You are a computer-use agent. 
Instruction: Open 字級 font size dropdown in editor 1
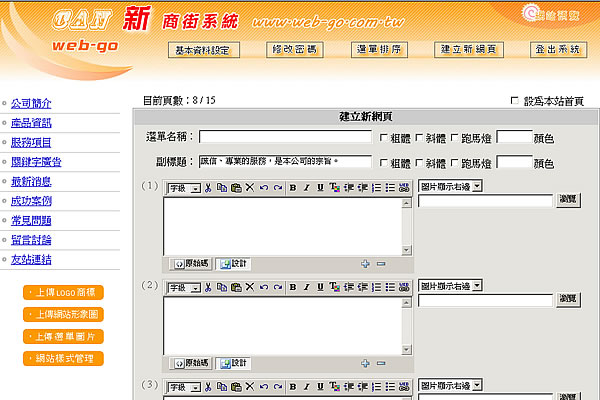[183, 187]
